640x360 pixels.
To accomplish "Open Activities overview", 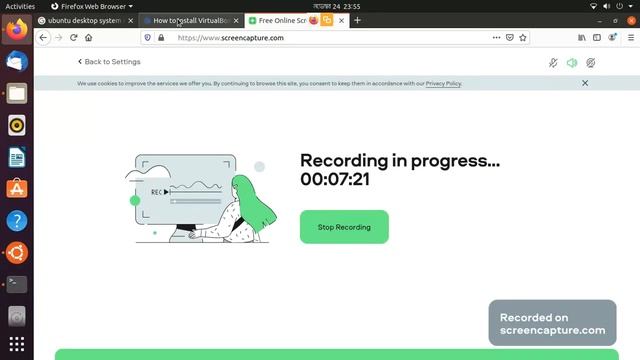I will tap(20, 6).
